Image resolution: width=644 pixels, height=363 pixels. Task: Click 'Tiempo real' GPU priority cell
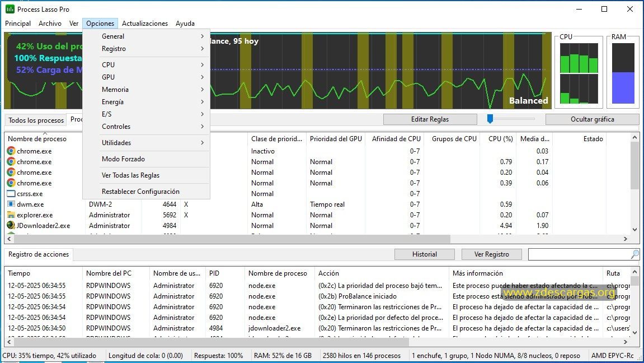tap(327, 204)
